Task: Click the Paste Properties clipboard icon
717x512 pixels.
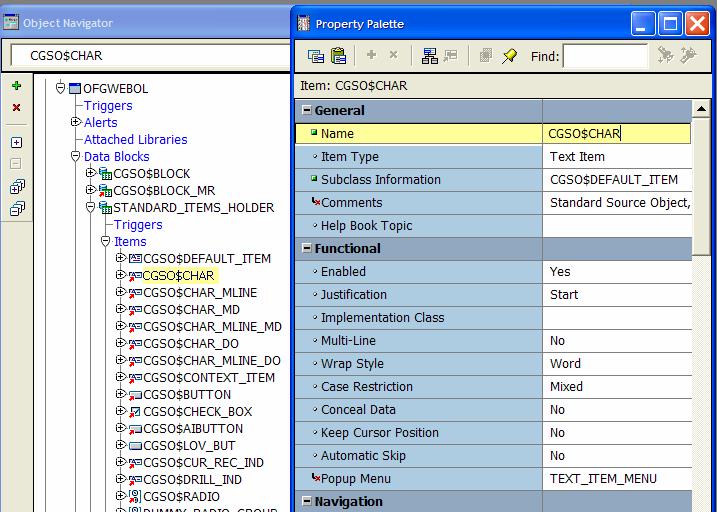Action: 339,56
